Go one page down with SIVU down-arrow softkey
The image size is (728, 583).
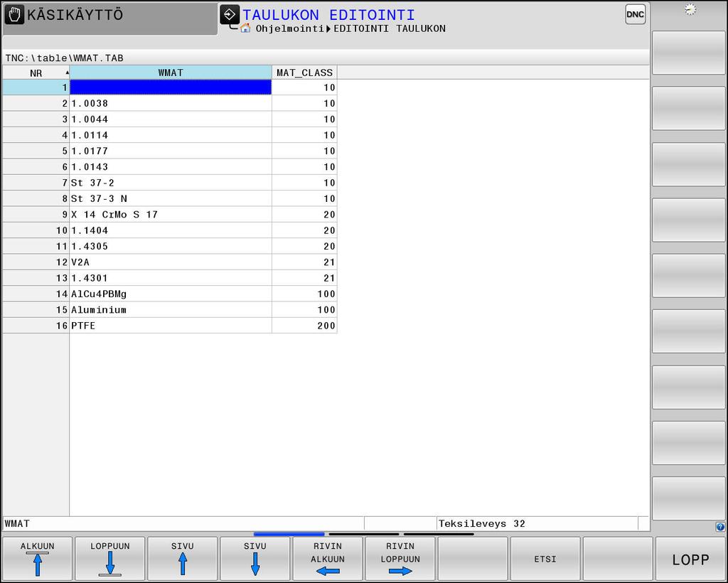point(255,558)
